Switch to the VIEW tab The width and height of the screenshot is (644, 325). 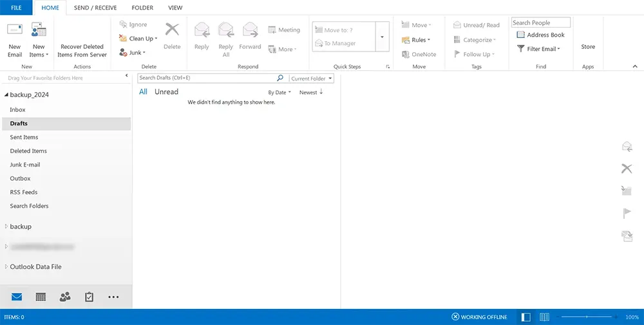pyautogui.click(x=175, y=7)
